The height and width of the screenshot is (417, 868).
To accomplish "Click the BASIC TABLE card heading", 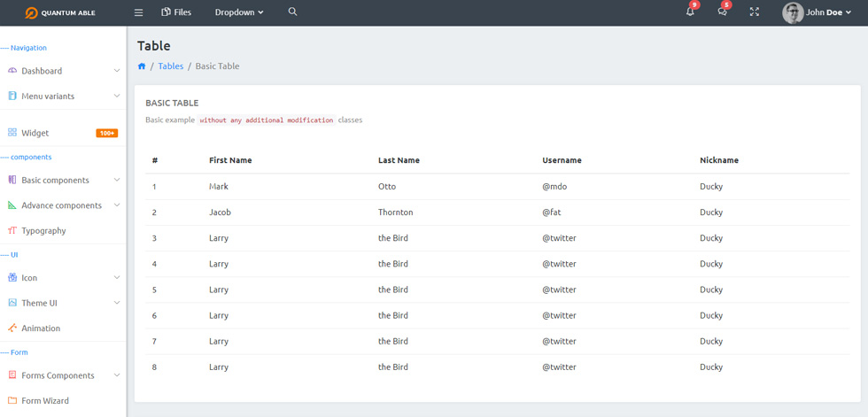I will [172, 103].
